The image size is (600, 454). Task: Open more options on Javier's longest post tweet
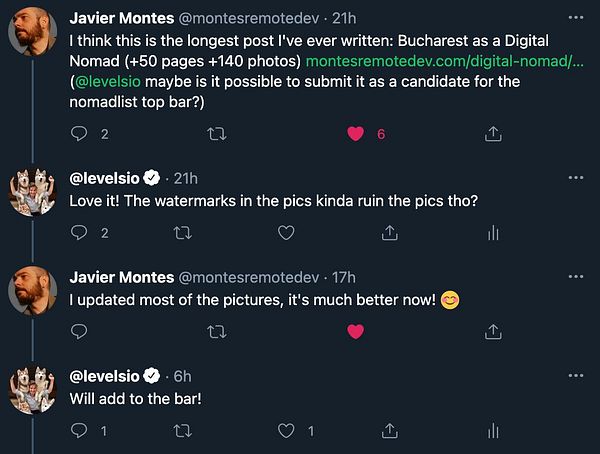pyautogui.click(x=574, y=18)
